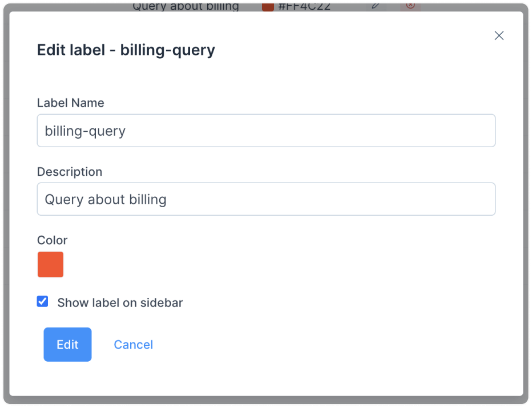Focus the Label Name input field

click(266, 131)
